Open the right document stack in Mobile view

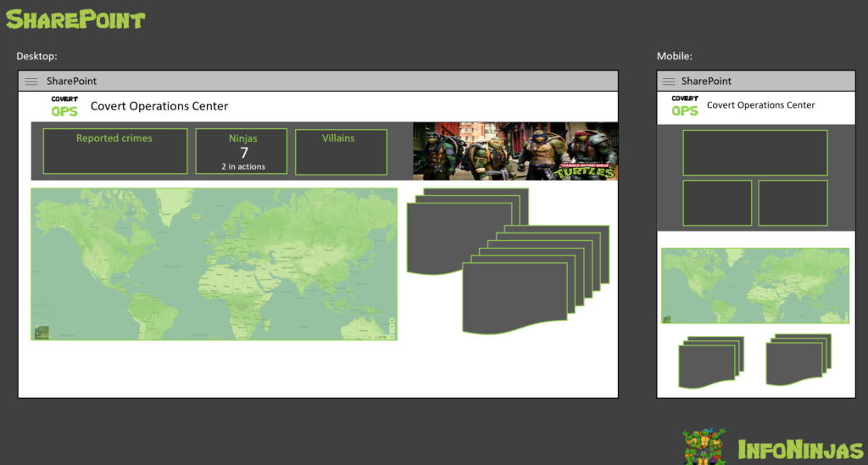coord(798,360)
